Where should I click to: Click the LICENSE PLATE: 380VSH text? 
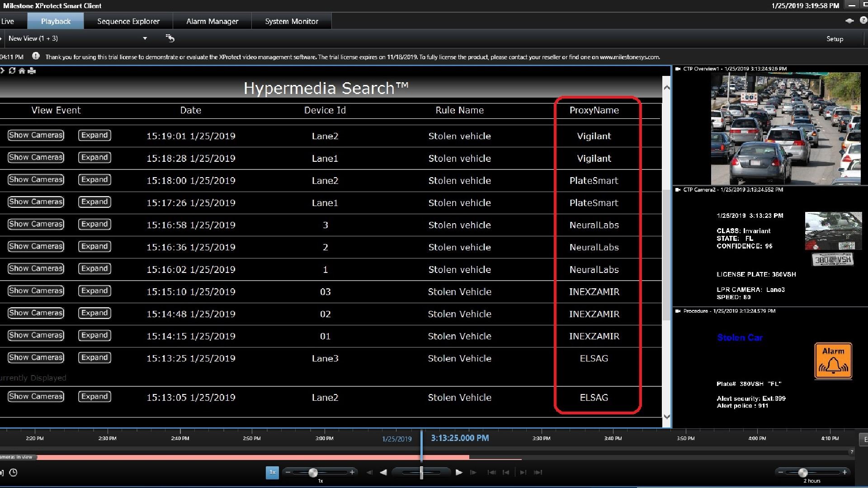click(x=756, y=274)
